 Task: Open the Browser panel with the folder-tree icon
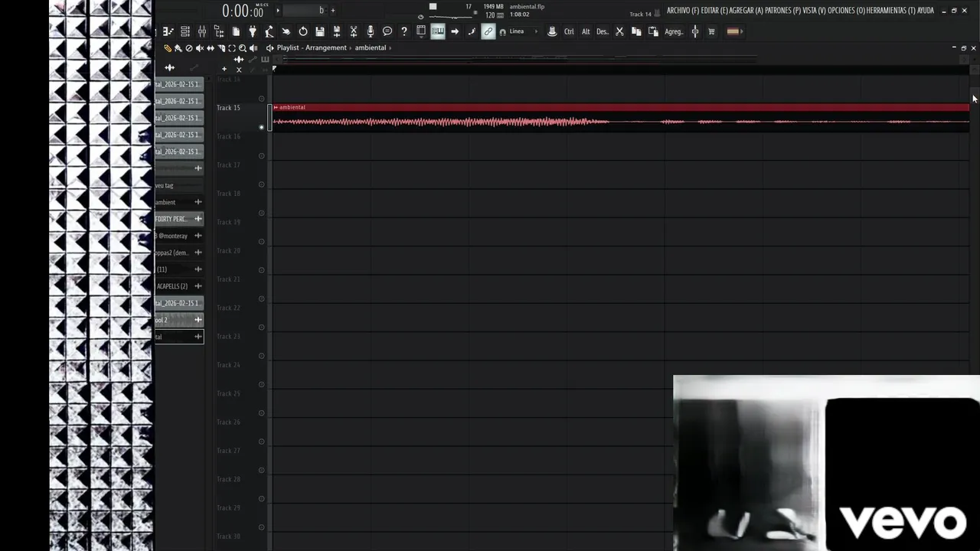pos(219,31)
